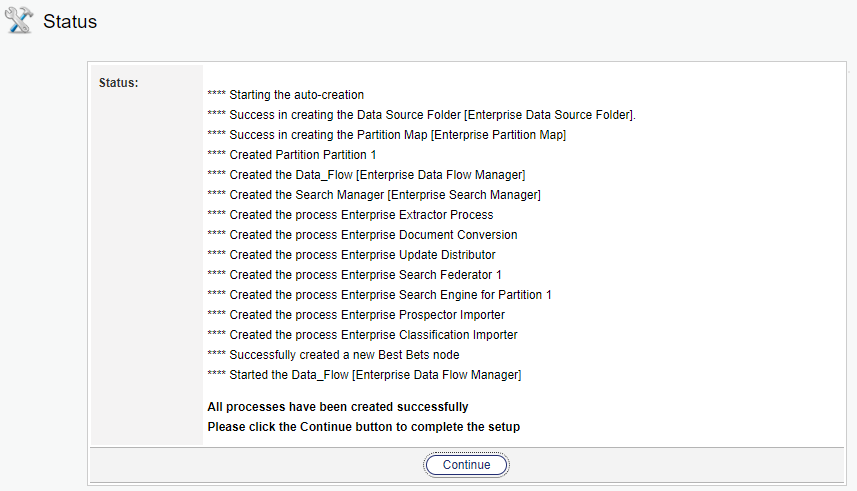Click the Enterprise Classification Importer line
This screenshot has width=857, height=491.
[362, 335]
